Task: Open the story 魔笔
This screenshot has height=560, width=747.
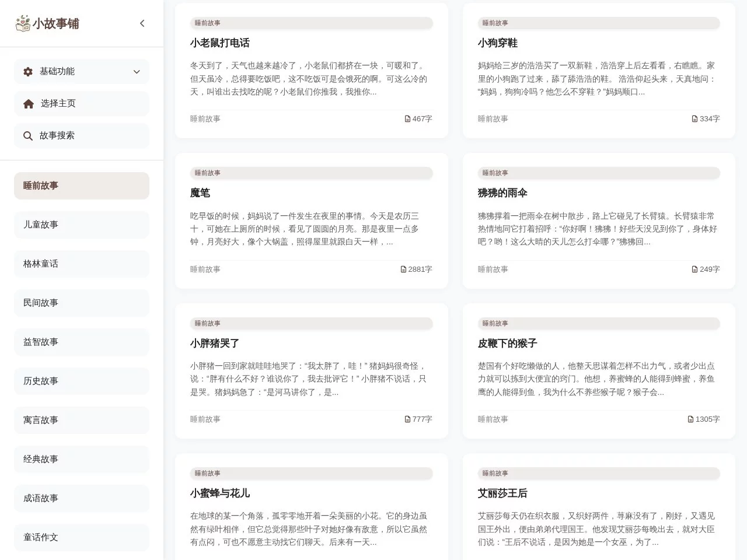Action: click(x=200, y=193)
